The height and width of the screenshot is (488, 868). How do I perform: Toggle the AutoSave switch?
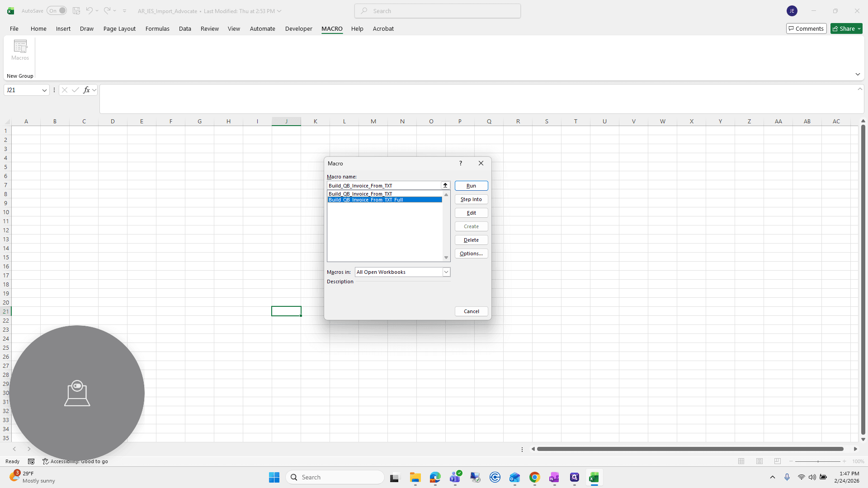point(57,11)
